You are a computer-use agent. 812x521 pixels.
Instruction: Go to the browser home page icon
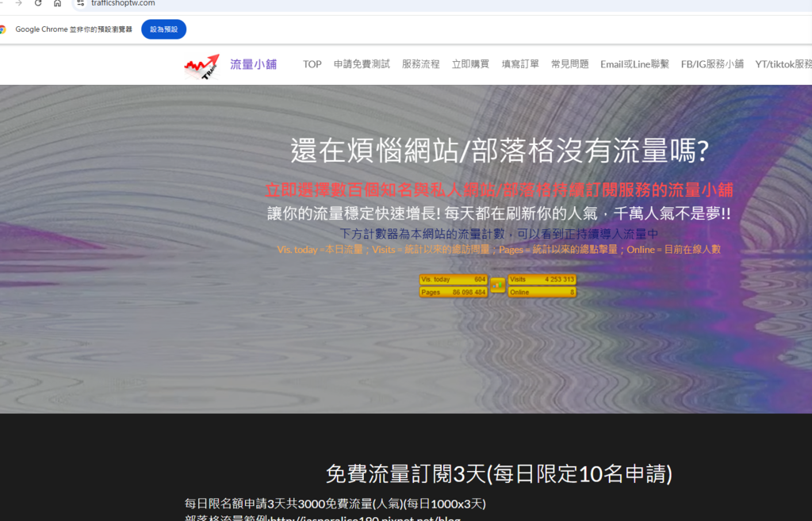click(x=57, y=3)
